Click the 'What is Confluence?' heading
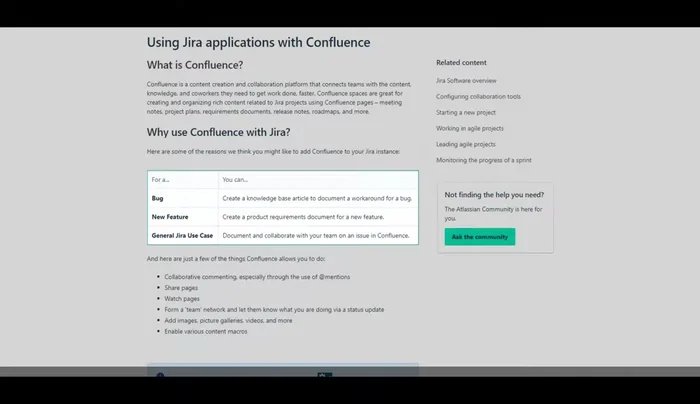700x404 pixels. click(x=195, y=65)
